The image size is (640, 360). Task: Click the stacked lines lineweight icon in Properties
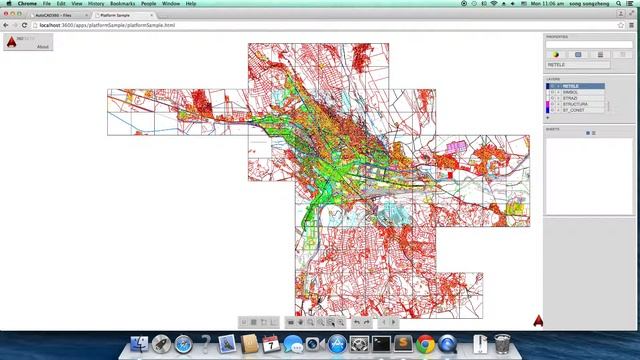pos(600,54)
